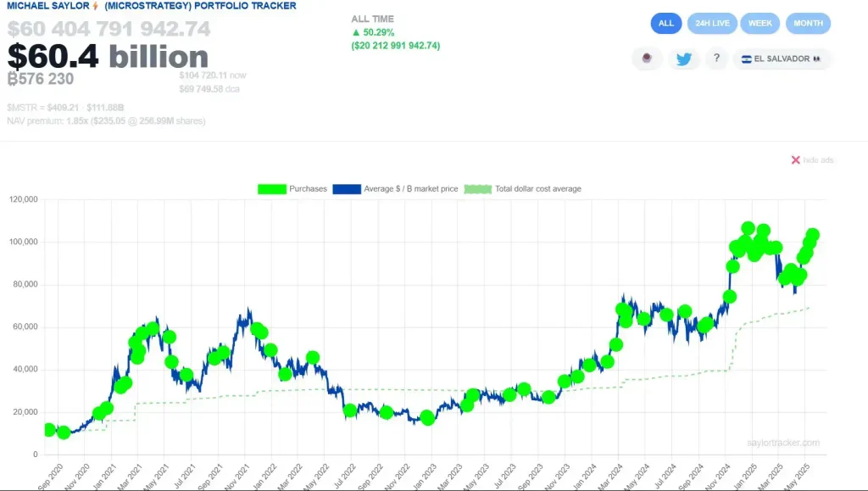The image size is (868, 491).
Task: Open the EL SALVADOR tracker button
Action: pos(782,59)
